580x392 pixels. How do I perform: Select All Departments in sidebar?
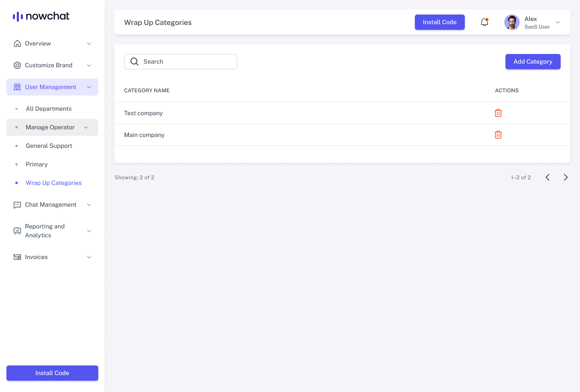coord(49,109)
